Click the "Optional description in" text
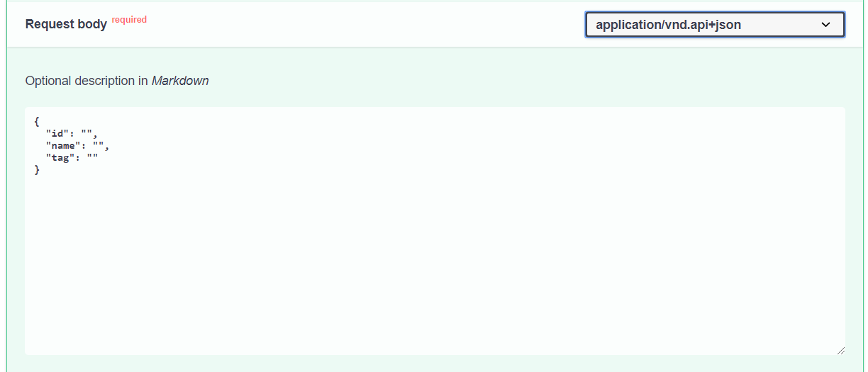The image size is (868, 372). click(87, 81)
